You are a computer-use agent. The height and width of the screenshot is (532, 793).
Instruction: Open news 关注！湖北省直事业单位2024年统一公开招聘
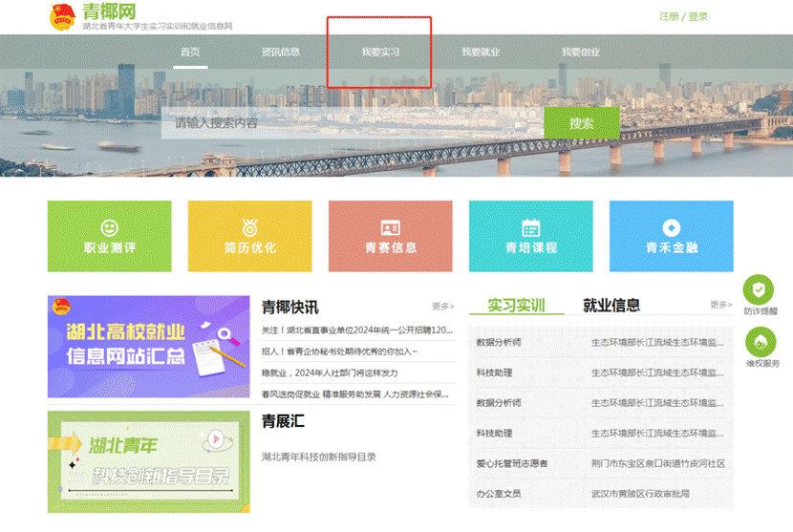(357, 330)
